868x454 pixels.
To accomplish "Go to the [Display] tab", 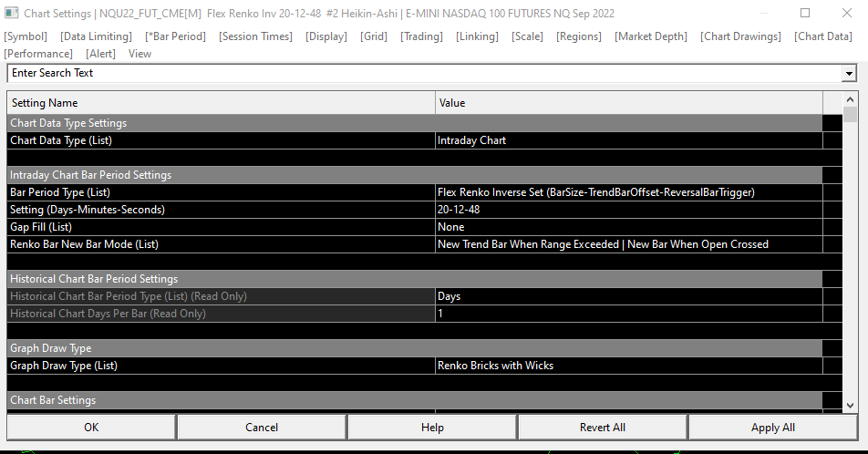I will pyautogui.click(x=326, y=36).
